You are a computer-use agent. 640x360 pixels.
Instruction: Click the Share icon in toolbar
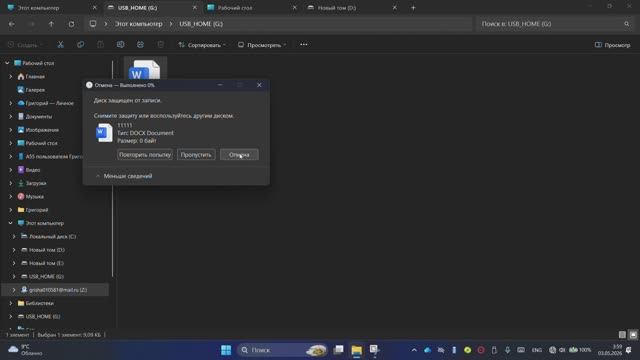[x=140, y=44]
